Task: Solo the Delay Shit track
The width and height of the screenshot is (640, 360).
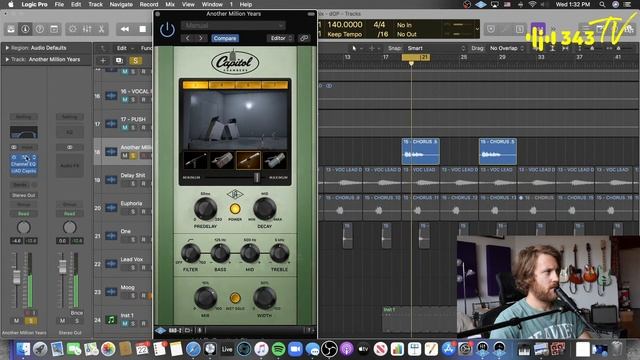Action: [x=133, y=184]
